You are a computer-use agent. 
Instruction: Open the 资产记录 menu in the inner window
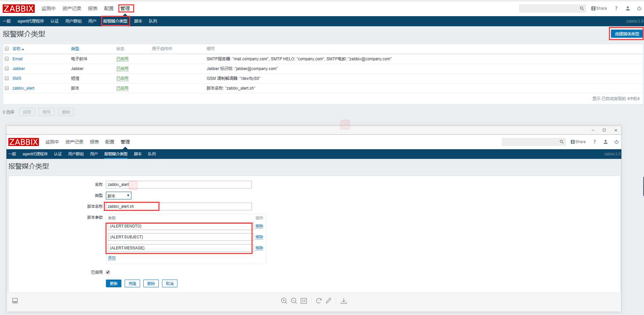75,142
